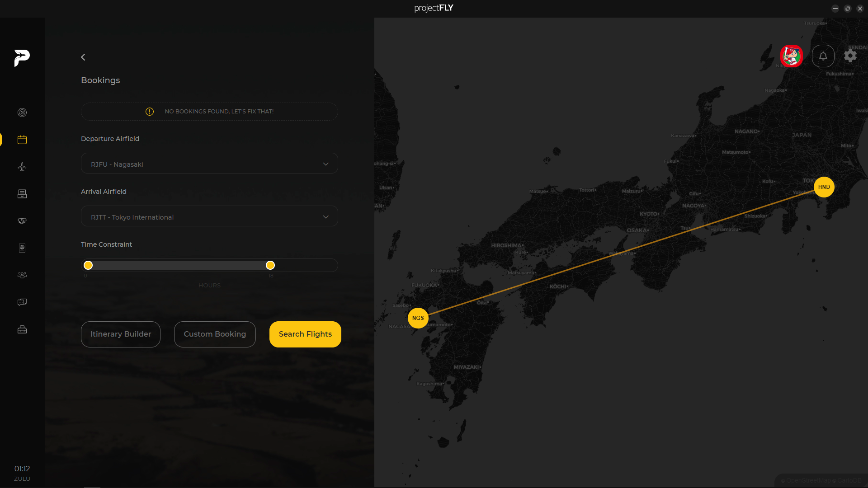Image resolution: width=868 pixels, height=488 pixels.
Task: Open the logbook inbox icon
Action: [x=22, y=194]
